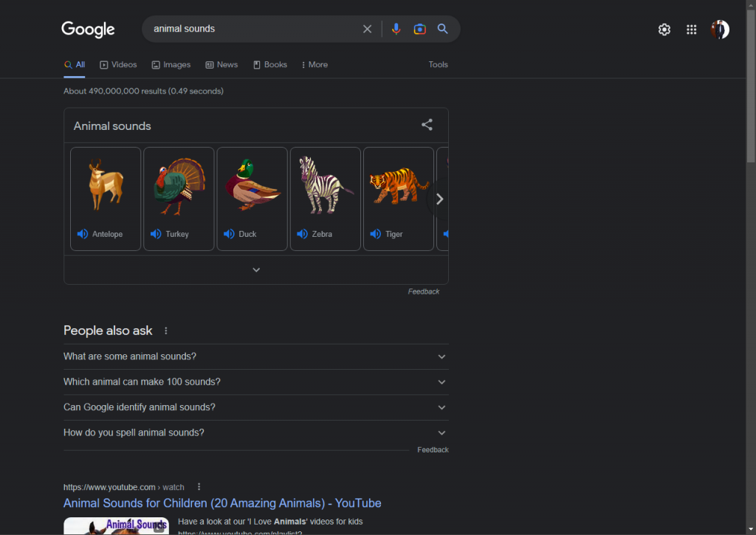The height and width of the screenshot is (535, 756).
Task: Switch to the News tab
Action: 221,65
